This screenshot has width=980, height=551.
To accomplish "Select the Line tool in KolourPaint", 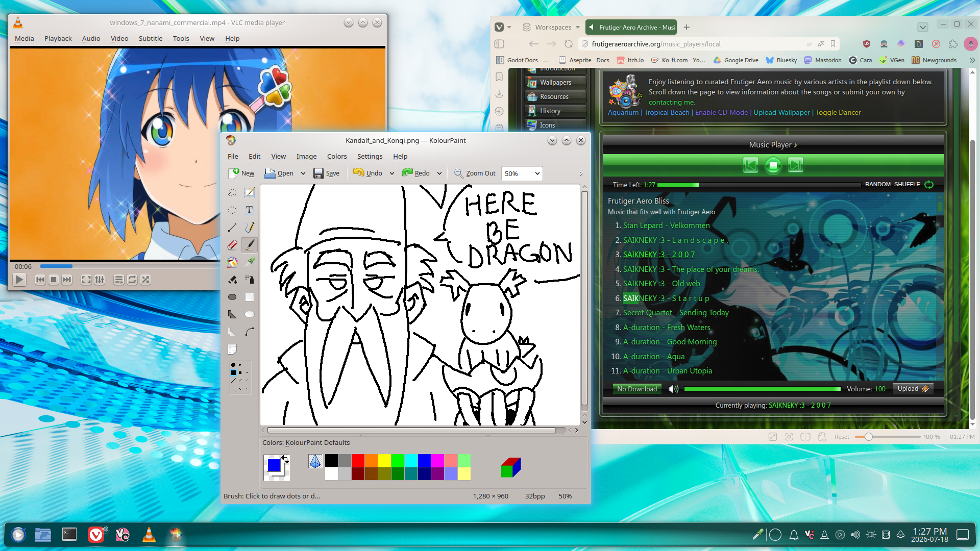I will tap(232, 228).
